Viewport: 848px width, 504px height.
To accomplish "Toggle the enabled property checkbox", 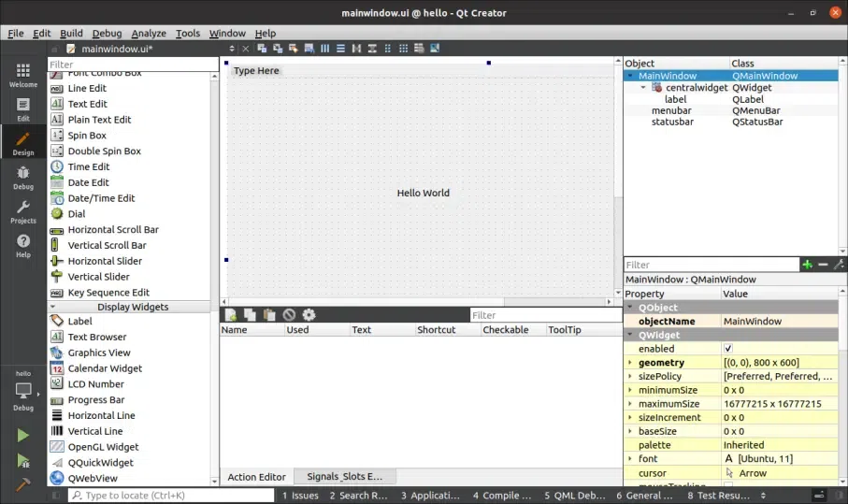I will coord(728,349).
